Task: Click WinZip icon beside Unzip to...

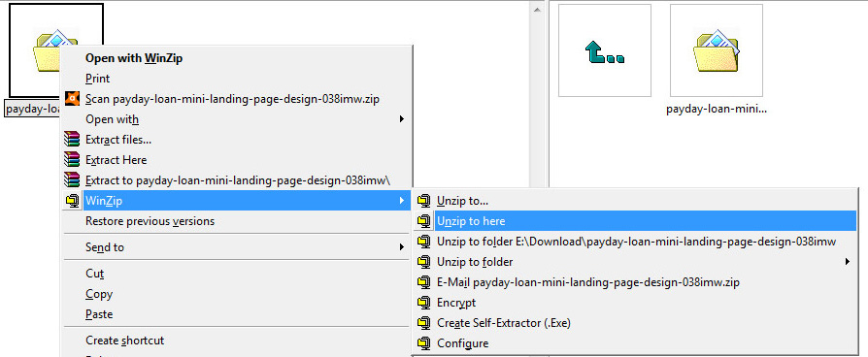Action: tap(424, 201)
